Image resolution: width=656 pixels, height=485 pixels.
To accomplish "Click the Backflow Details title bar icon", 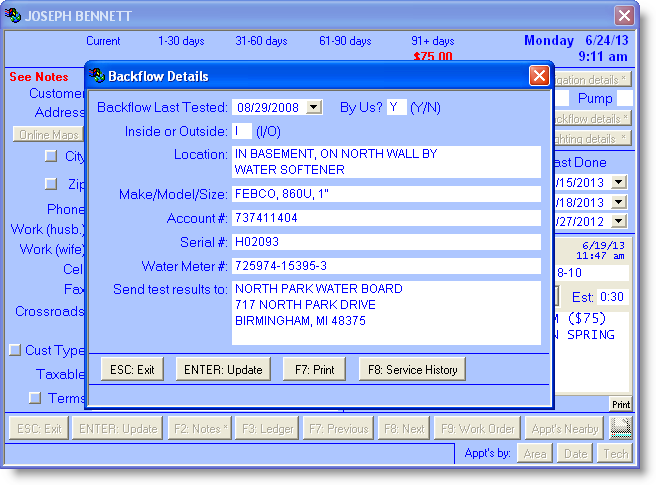I will coord(98,76).
